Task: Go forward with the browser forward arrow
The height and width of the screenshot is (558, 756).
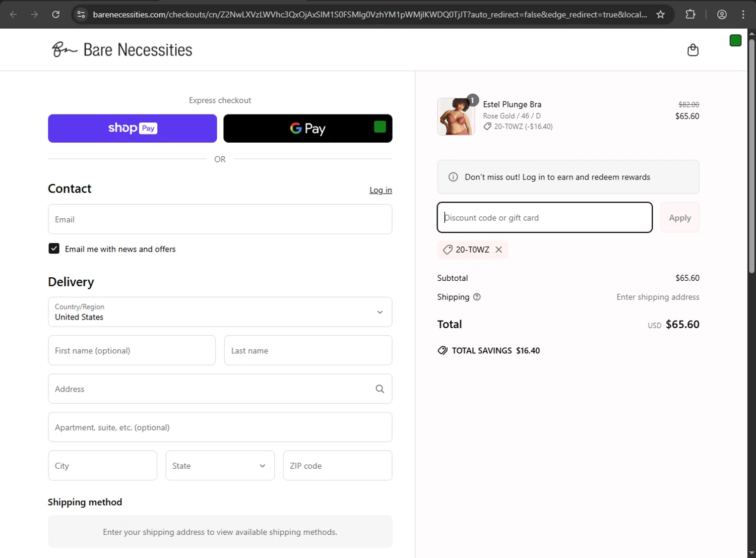Action: click(x=34, y=15)
